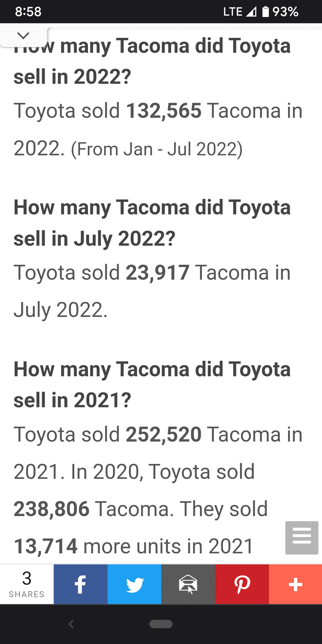Collapse the top bar with the chevron
This screenshot has width=322, height=644.
click(23, 36)
